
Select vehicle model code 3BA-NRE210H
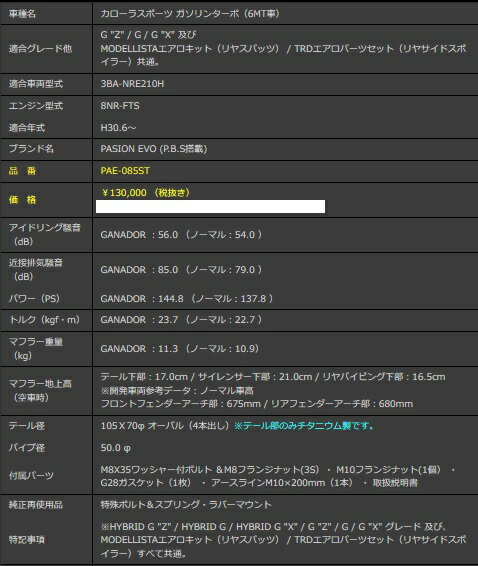[132, 84]
